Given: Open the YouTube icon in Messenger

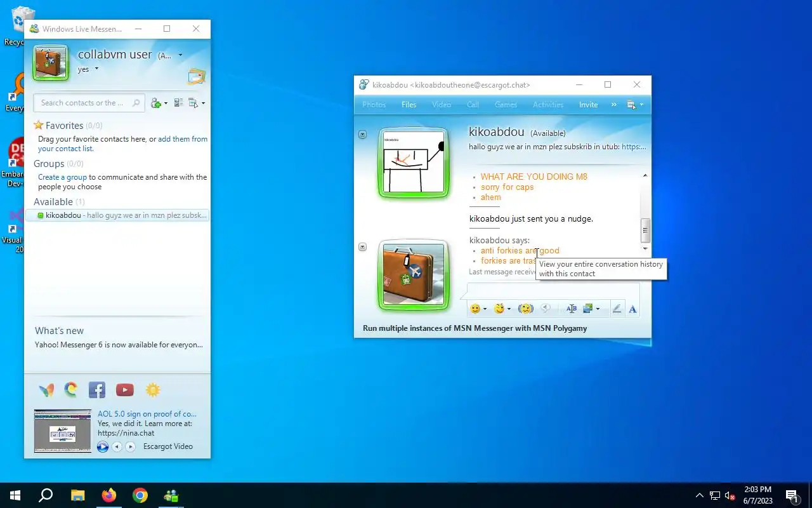Looking at the screenshot, I should click(125, 390).
